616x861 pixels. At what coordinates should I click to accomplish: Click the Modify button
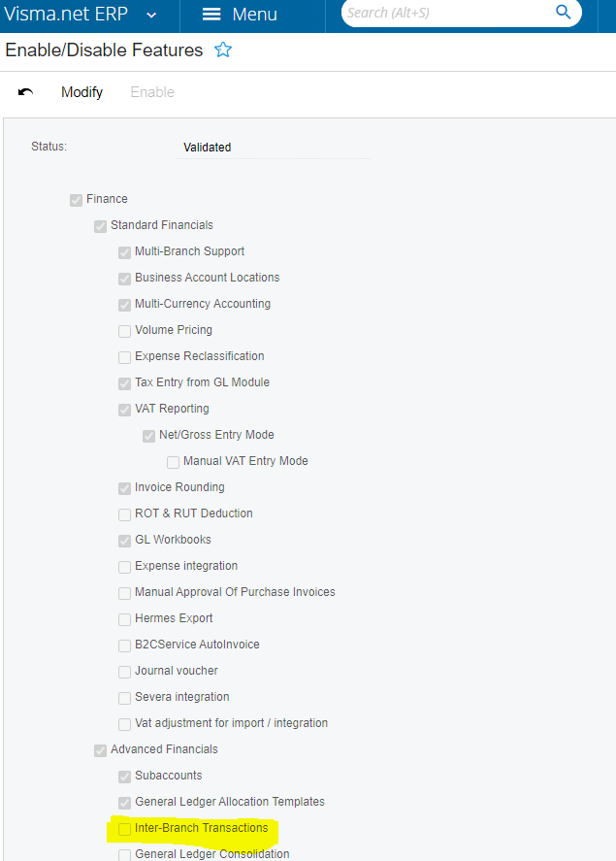pyautogui.click(x=81, y=91)
